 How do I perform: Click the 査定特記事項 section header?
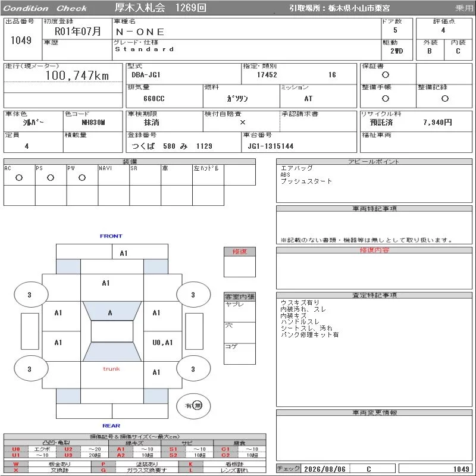[374, 295]
